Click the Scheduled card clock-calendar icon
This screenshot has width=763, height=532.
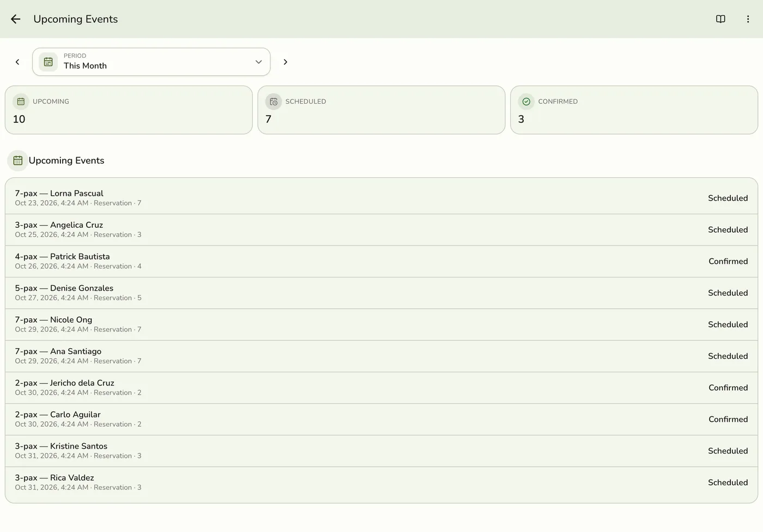pyautogui.click(x=274, y=101)
